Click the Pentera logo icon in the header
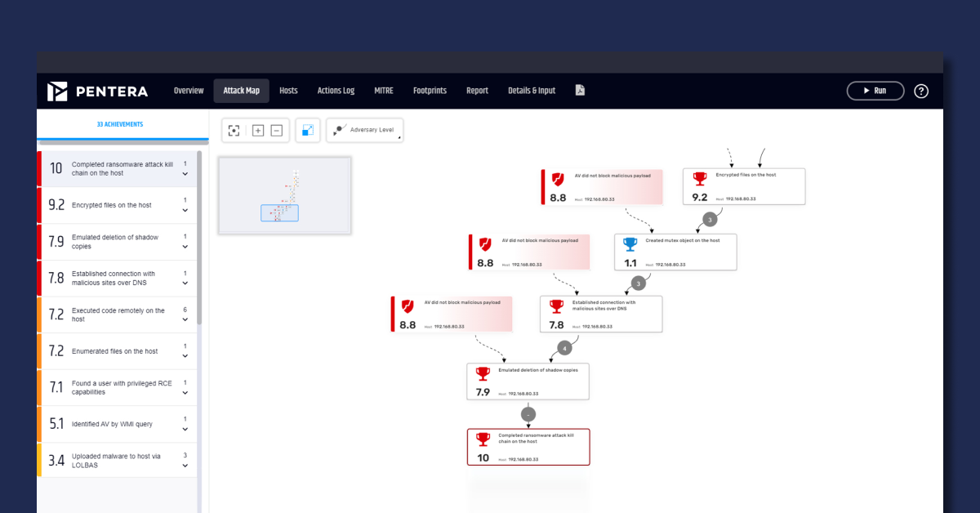This screenshot has width=980, height=513. point(58,91)
